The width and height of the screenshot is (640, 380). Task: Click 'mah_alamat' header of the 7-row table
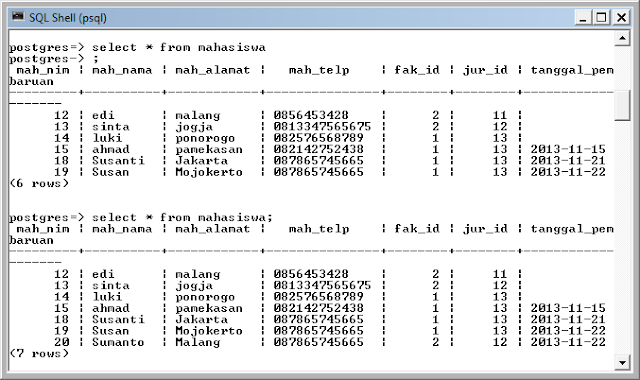click(x=212, y=229)
